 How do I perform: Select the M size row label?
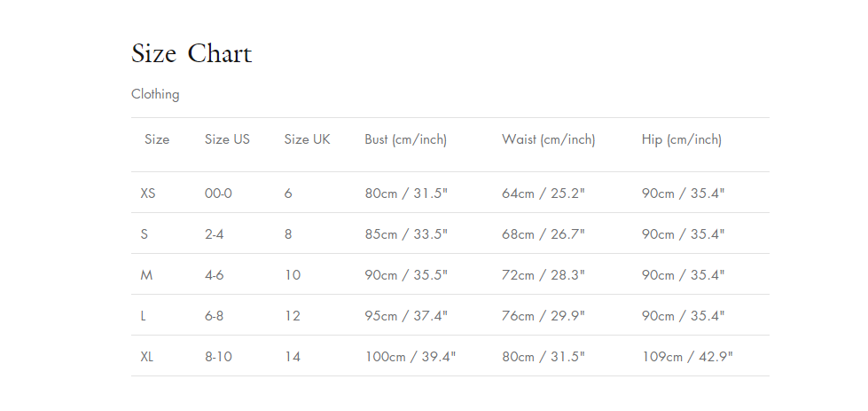click(x=146, y=275)
